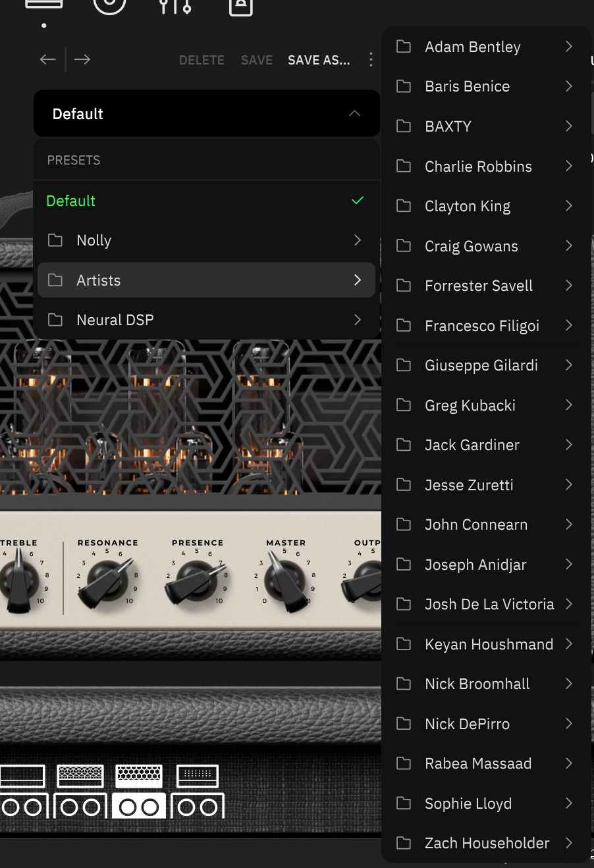Open Francesco Filigoi artist presets
The width and height of the screenshot is (594, 868).
click(485, 326)
